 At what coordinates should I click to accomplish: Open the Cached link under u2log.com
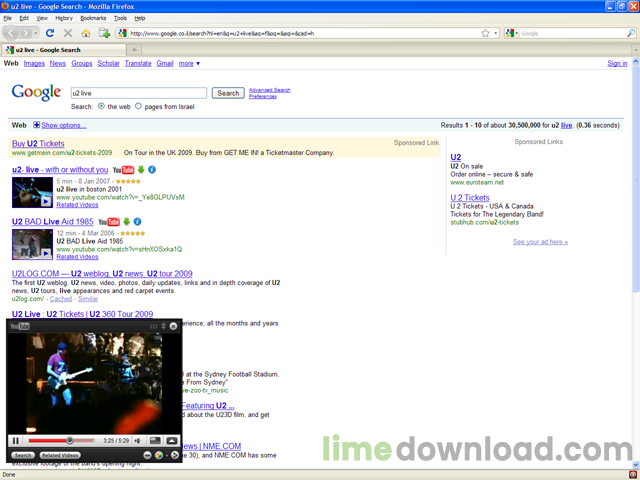point(61,299)
